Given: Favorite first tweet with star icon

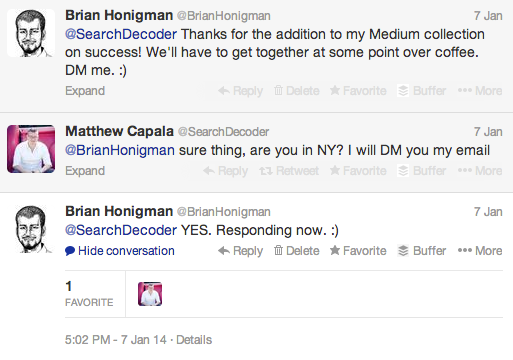Looking at the screenshot, I should (335, 90).
